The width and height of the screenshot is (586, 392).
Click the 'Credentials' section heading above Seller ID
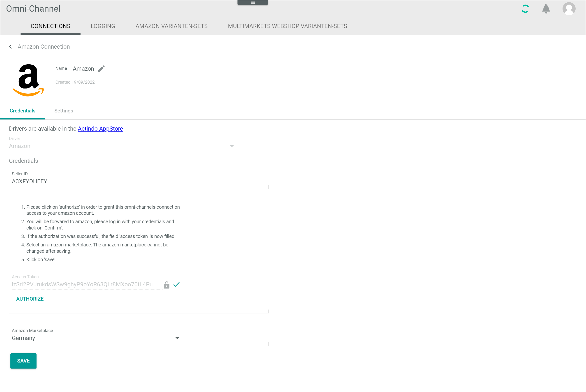[x=23, y=161]
